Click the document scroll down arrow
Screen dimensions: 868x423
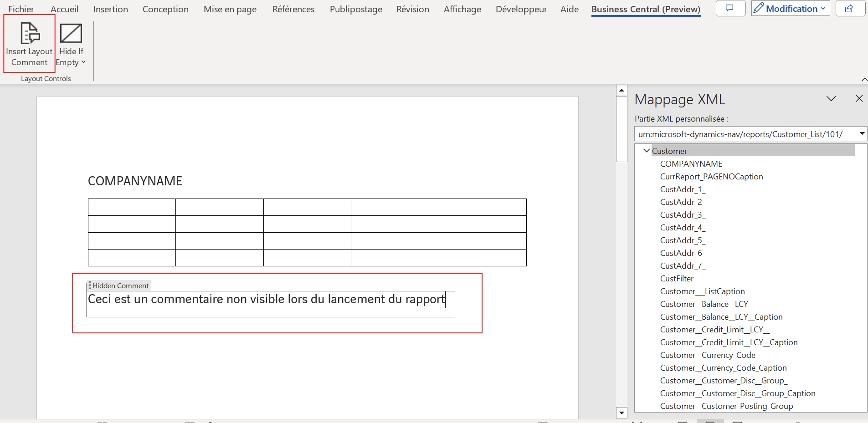click(621, 413)
